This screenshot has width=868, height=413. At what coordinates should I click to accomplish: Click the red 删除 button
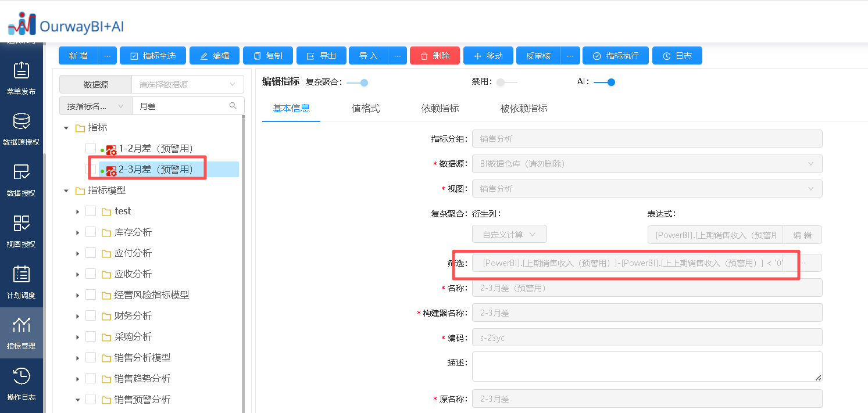tap(434, 56)
